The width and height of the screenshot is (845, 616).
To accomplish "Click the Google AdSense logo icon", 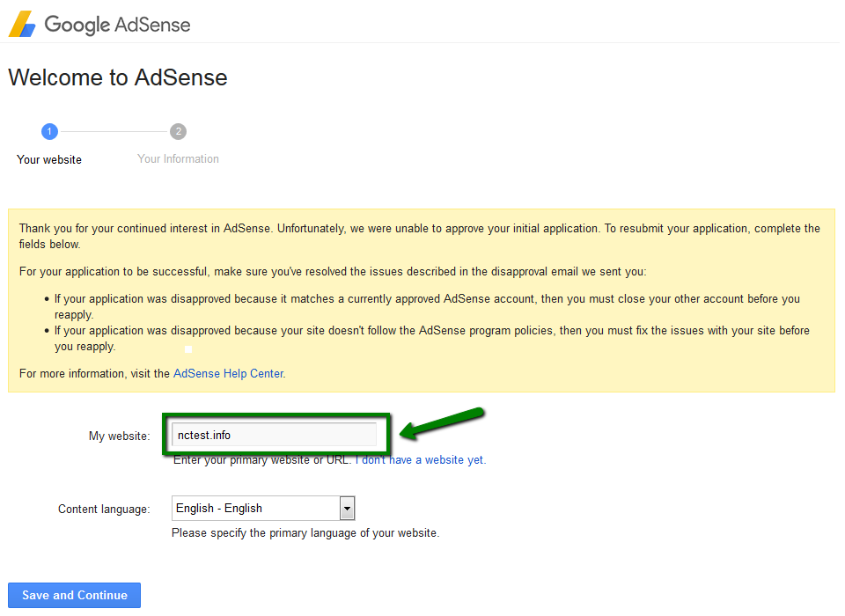I will pyautogui.click(x=22, y=25).
